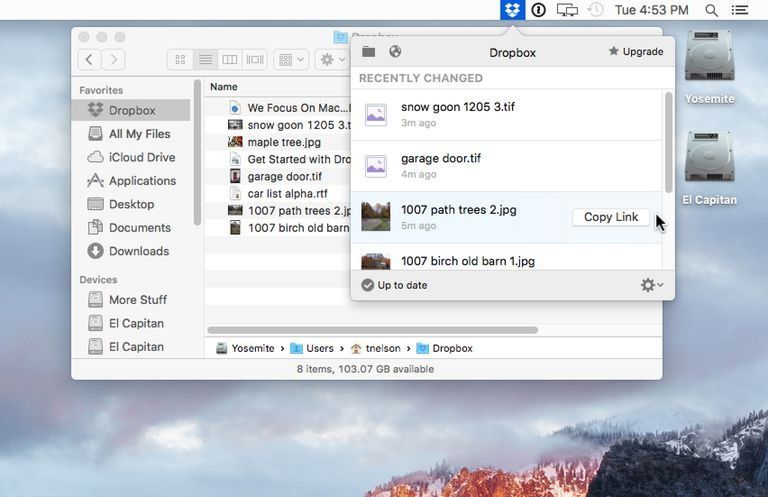Open Finder arrange-by dropdown
This screenshot has width=768, height=497.
(x=290, y=60)
